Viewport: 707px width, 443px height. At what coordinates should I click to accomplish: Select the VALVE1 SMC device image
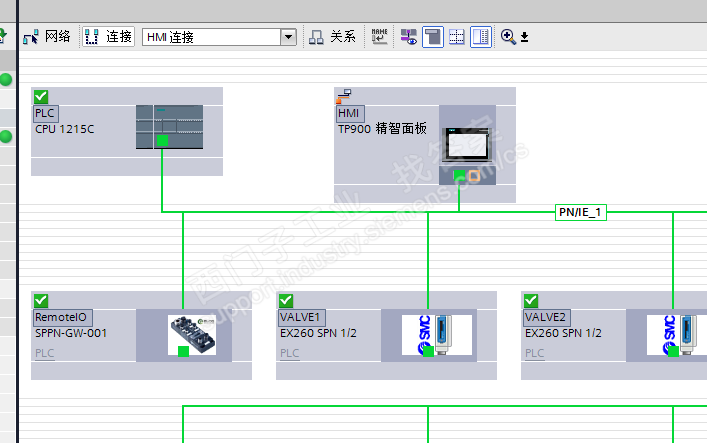(437, 335)
